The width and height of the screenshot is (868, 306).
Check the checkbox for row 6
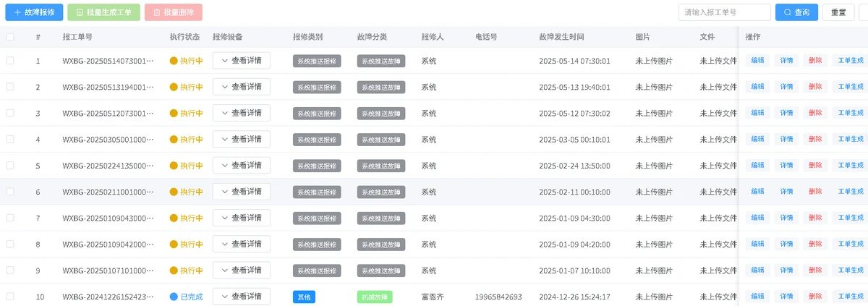click(10, 192)
